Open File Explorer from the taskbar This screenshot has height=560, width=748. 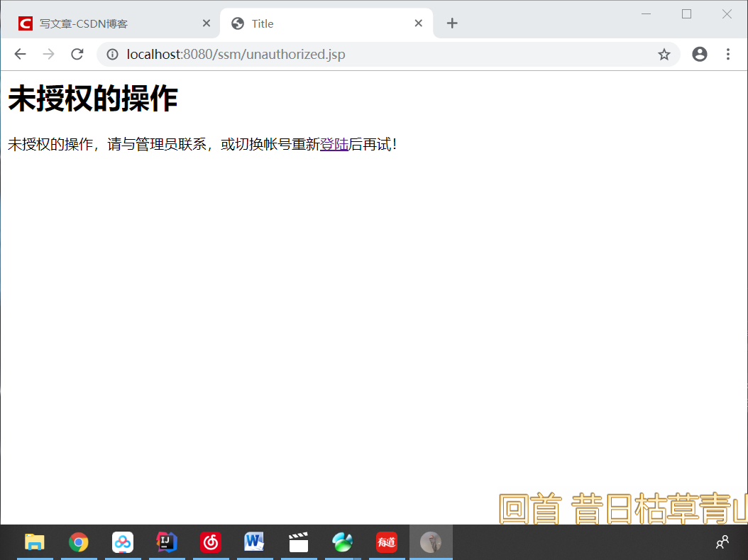click(35, 542)
